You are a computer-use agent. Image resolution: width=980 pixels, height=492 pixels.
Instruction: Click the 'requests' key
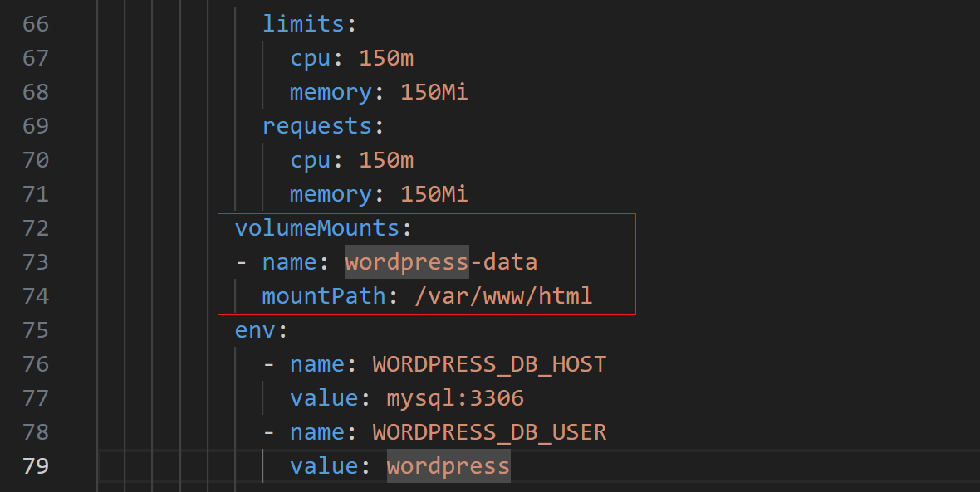[x=317, y=127]
